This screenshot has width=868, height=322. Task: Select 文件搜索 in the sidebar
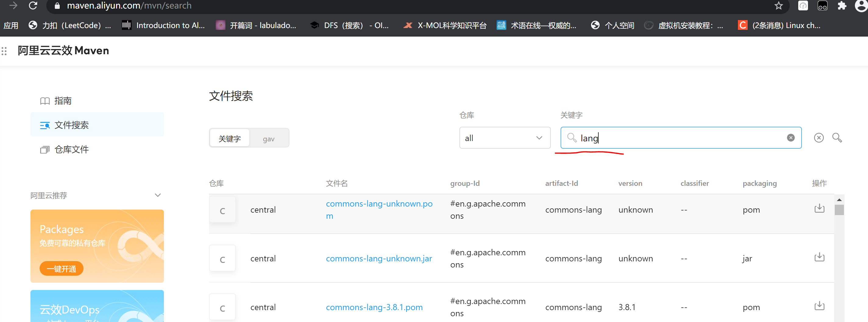tap(97, 125)
